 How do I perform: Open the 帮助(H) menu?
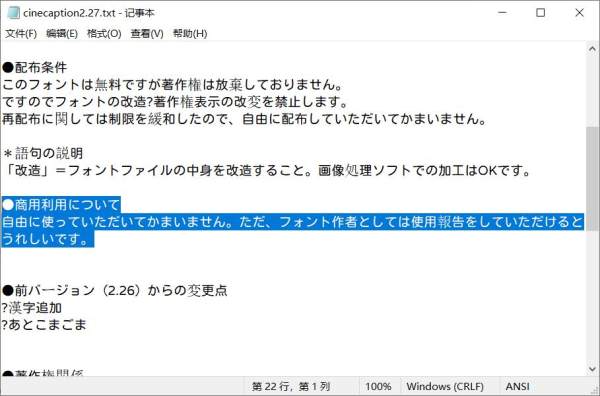[190, 34]
